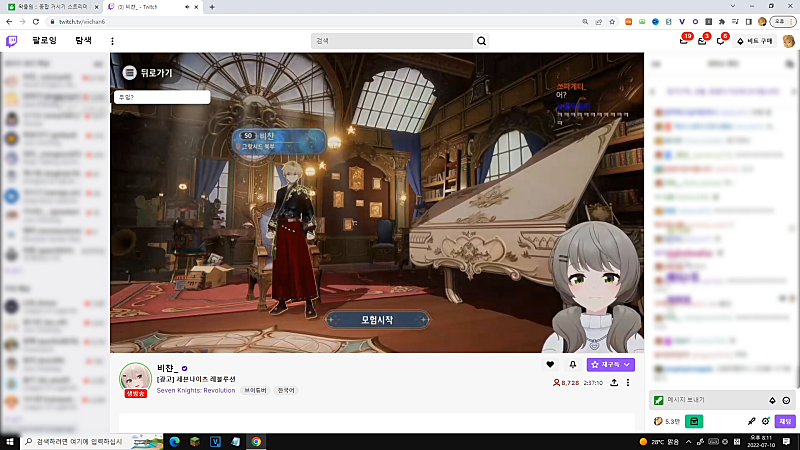Share this page icon in address bar
The image size is (800, 450).
(x=598, y=22)
